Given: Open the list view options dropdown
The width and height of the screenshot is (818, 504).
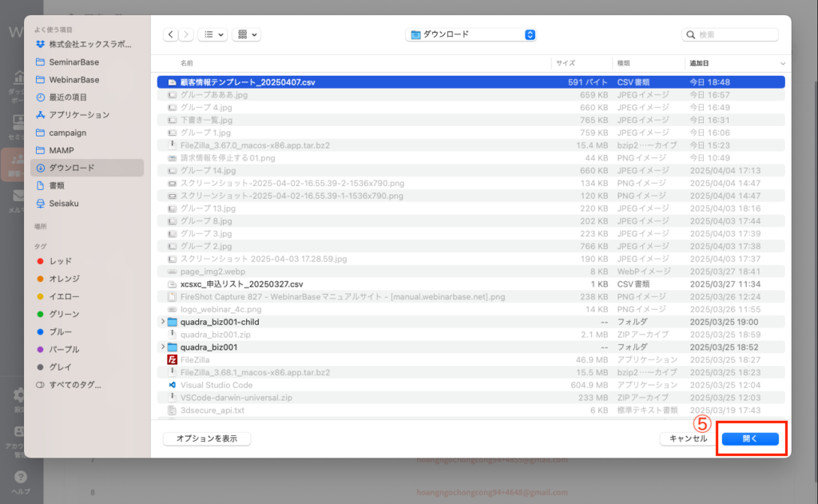Looking at the screenshot, I should pyautogui.click(x=212, y=34).
